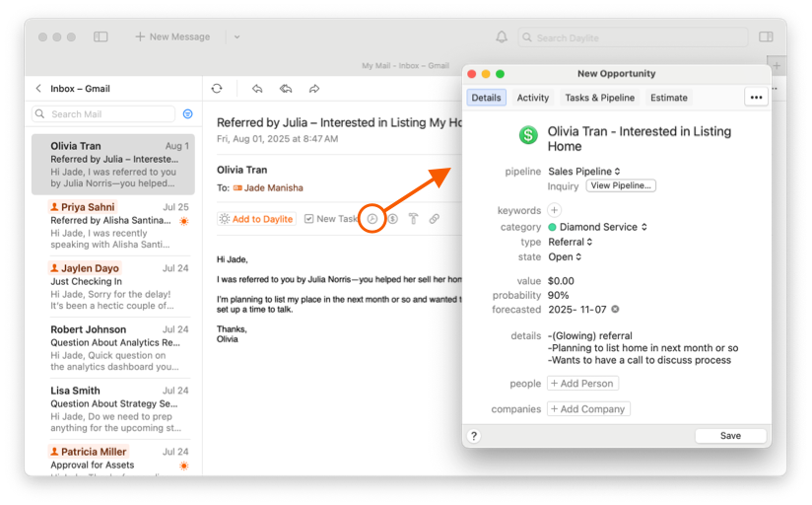Click the New Task checkbox button

pos(331,219)
